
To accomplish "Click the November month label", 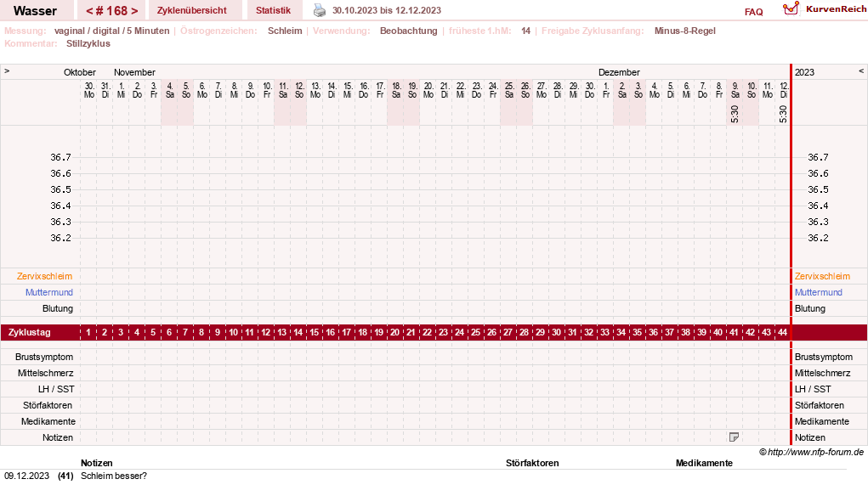I will (134, 72).
